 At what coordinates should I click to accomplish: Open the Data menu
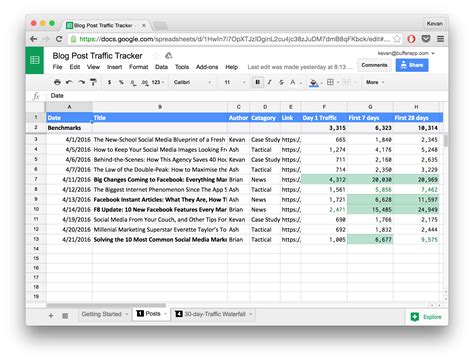(161, 67)
